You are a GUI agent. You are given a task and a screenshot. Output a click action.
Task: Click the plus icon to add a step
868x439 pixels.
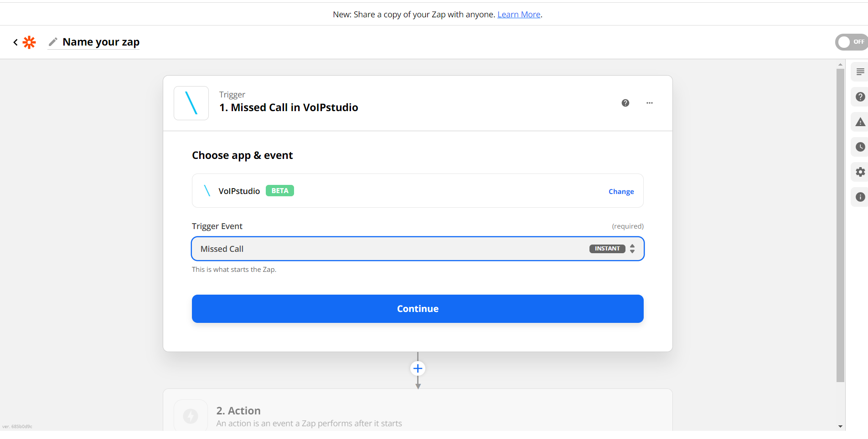(x=418, y=368)
